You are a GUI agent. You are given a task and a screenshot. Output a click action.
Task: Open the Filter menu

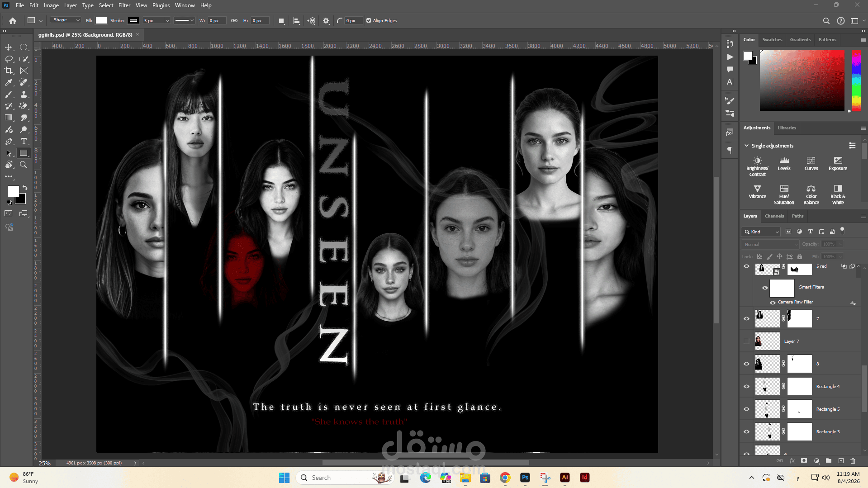[x=124, y=5]
